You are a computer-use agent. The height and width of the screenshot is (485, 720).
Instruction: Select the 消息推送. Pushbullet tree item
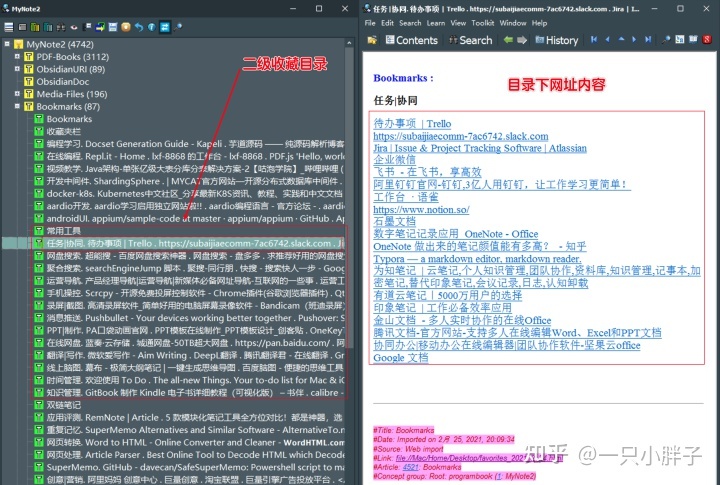(x=195, y=318)
